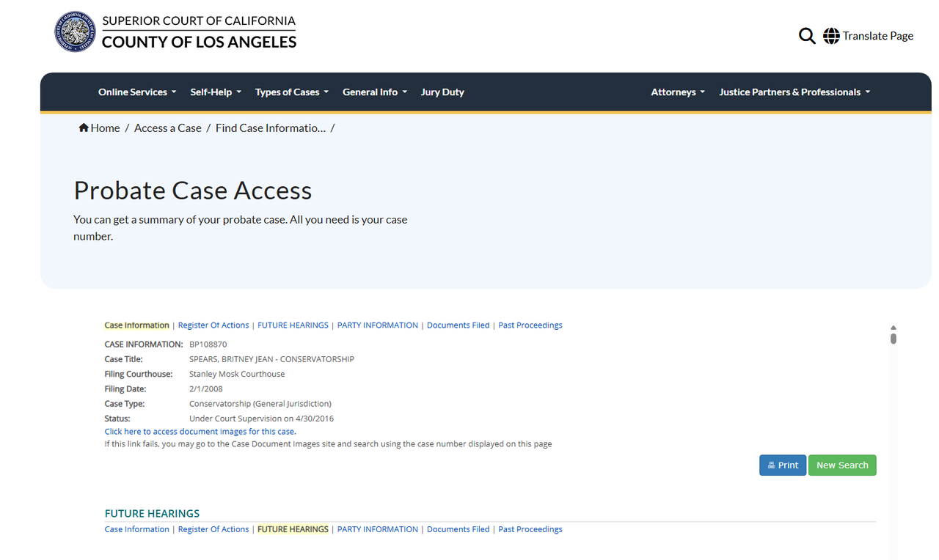Screen dimensions: 939x560
Task: Click Past Proceedings in lower link row
Action: (530, 529)
